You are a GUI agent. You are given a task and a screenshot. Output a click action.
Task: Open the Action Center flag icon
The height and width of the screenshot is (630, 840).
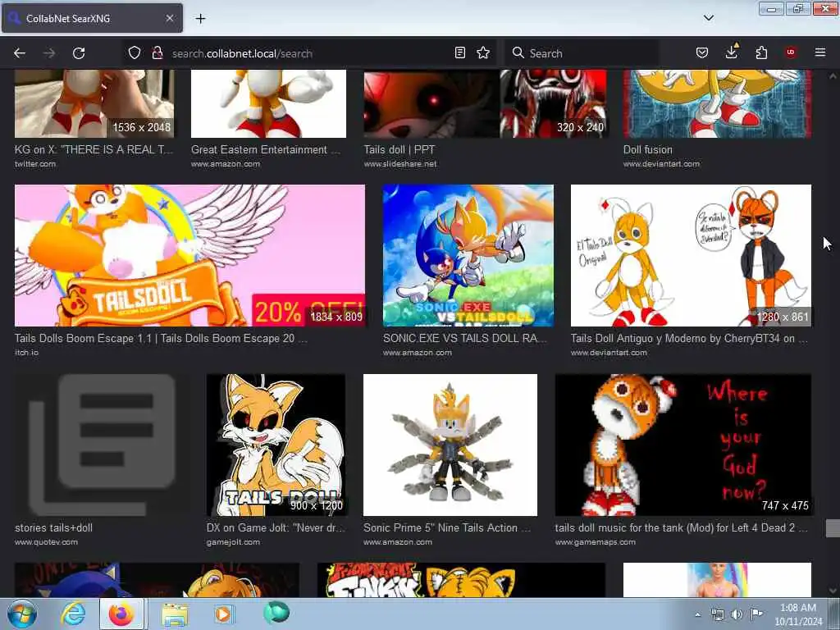pyautogui.click(x=756, y=614)
